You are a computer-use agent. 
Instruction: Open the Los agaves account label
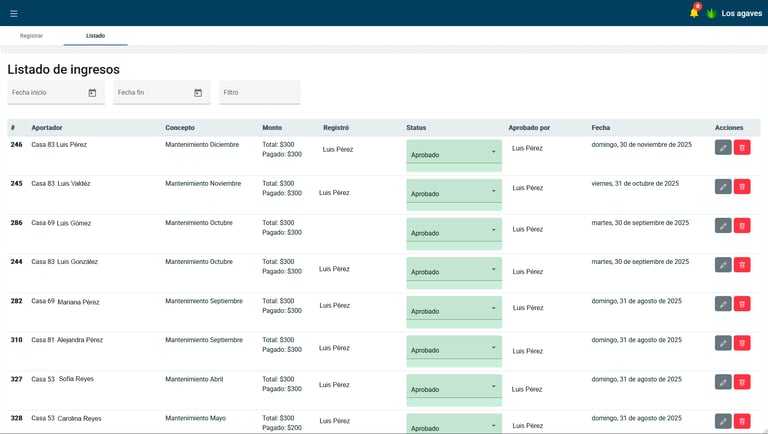[x=742, y=13]
